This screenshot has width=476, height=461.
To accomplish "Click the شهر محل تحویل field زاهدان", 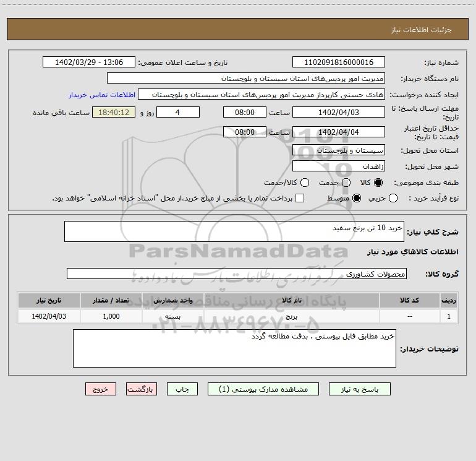I will click(x=339, y=166).
